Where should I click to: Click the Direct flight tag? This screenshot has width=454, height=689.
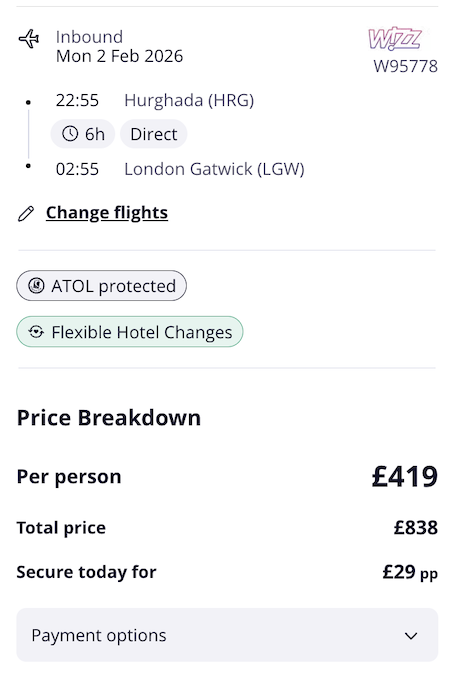154,134
